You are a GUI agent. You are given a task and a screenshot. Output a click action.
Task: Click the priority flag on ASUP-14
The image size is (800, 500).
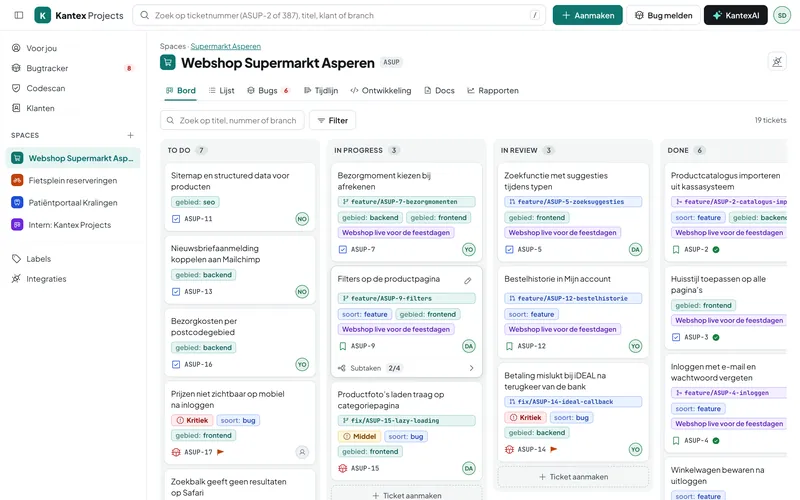pos(554,449)
